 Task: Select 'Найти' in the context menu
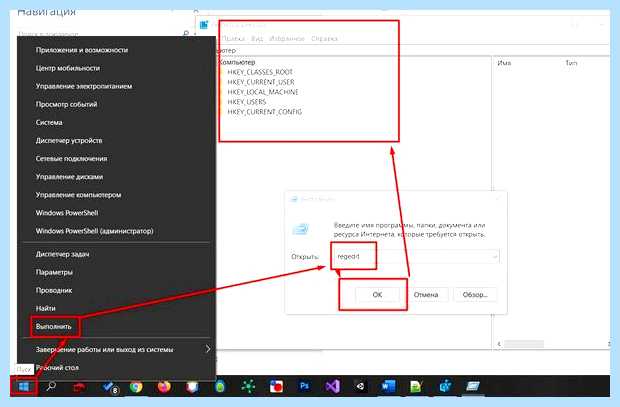click(x=45, y=308)
